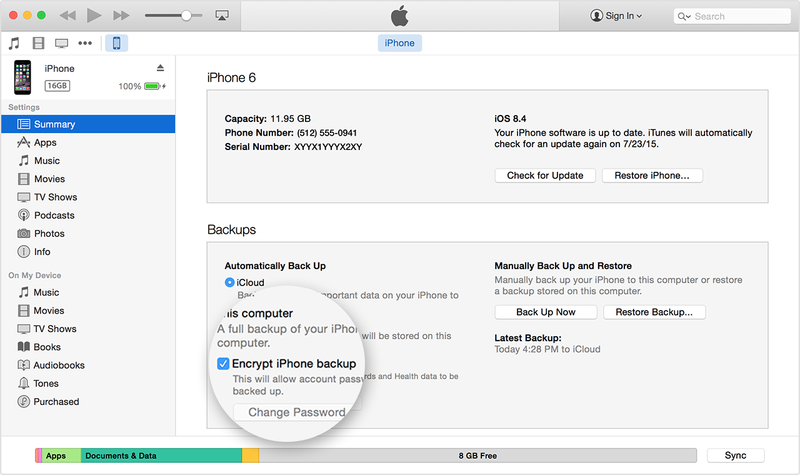The image size is (800, 475).
Task: Eject the iPhone using the eject icon
Action: point(160,68)
